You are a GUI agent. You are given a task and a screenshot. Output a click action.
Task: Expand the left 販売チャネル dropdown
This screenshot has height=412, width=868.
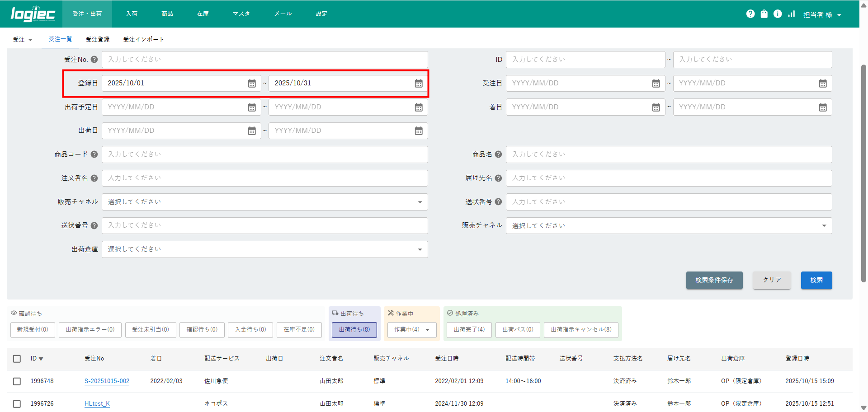[x=264, y=202]
